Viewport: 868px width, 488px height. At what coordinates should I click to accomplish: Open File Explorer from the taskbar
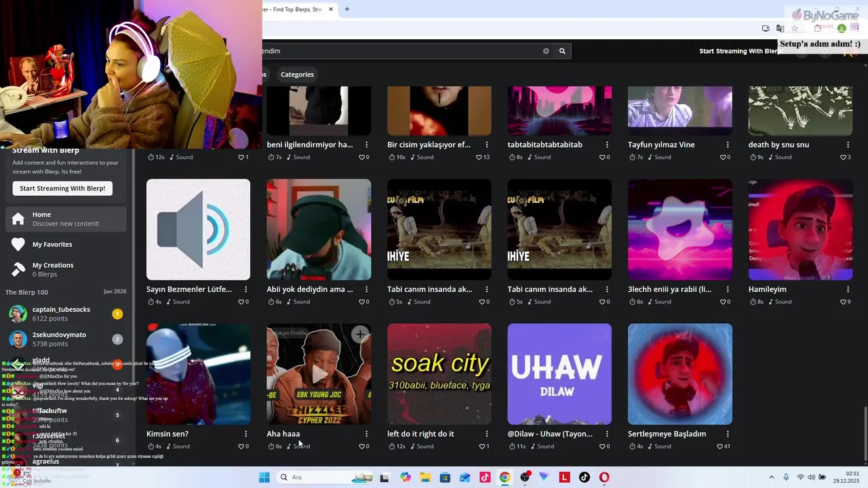425,477
